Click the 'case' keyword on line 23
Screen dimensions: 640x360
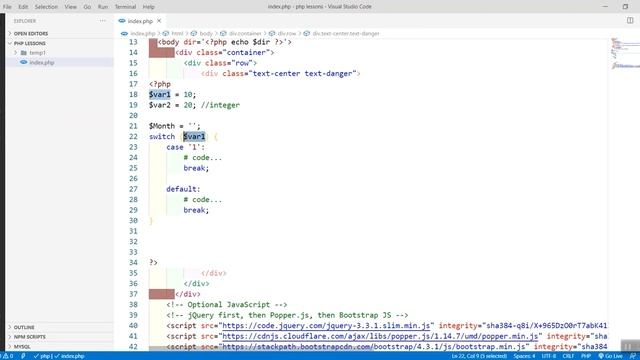pos(175,147)
